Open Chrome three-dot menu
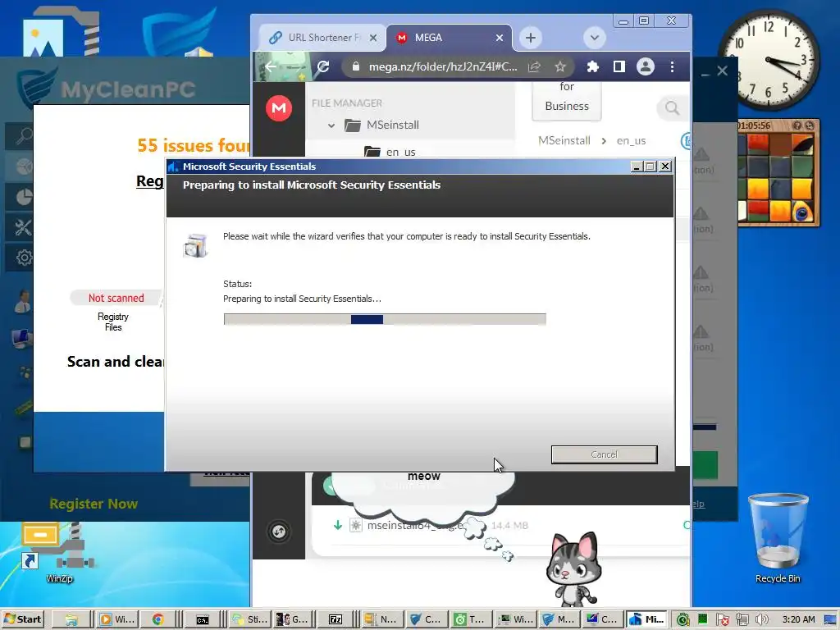 click(672, 66)
